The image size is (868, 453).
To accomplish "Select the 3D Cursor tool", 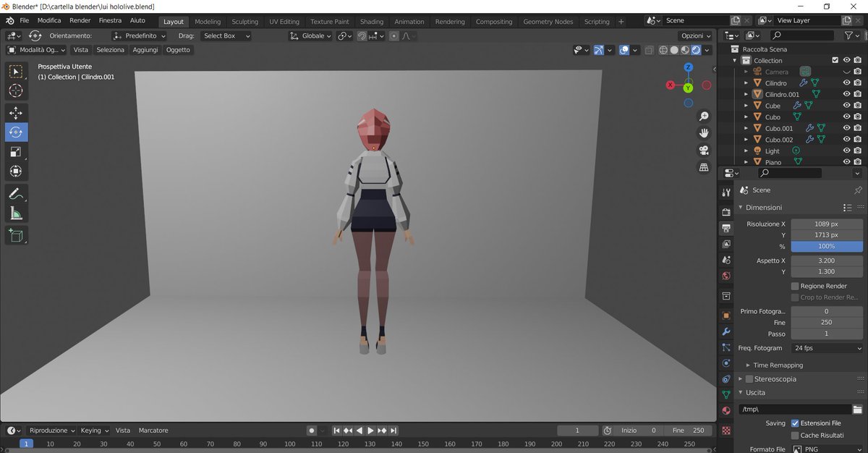I will [16, 90].
